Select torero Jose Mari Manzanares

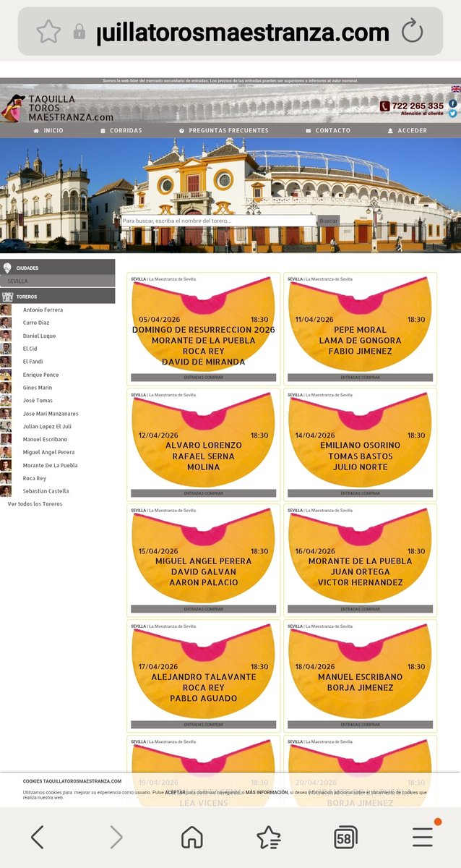click(x=51, y=414)
